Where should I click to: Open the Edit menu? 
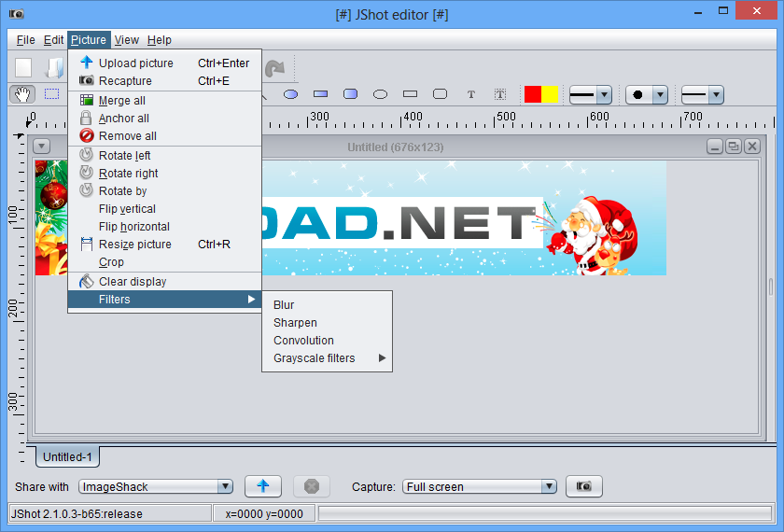53,40
